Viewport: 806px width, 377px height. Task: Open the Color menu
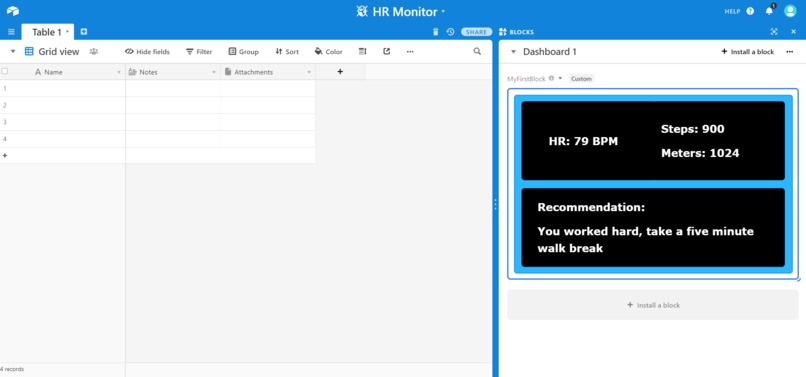point(328,51)
